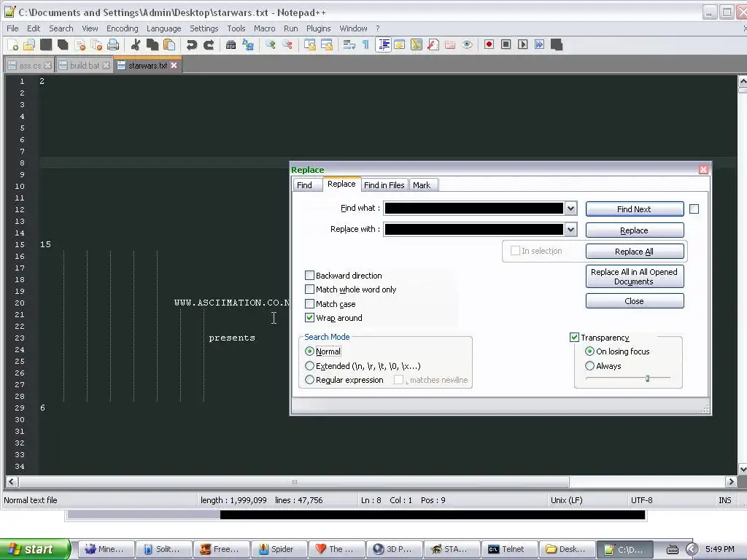
Task: Switch to build.bat document tab
Action: (x=85, y=65)
